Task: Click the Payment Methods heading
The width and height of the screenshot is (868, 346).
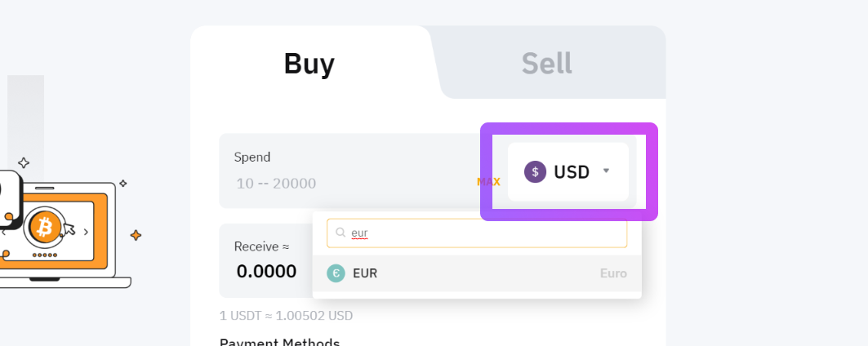Action: [x=279, y=342]
